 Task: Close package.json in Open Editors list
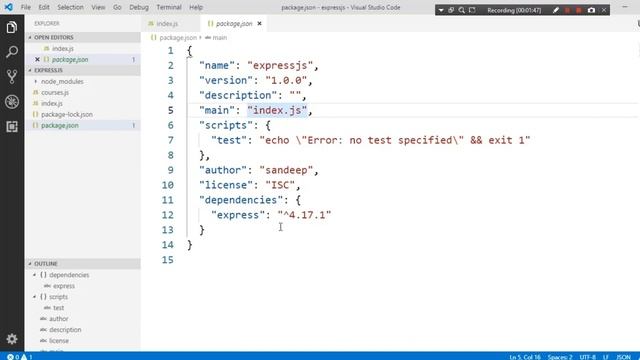point(37,60)
